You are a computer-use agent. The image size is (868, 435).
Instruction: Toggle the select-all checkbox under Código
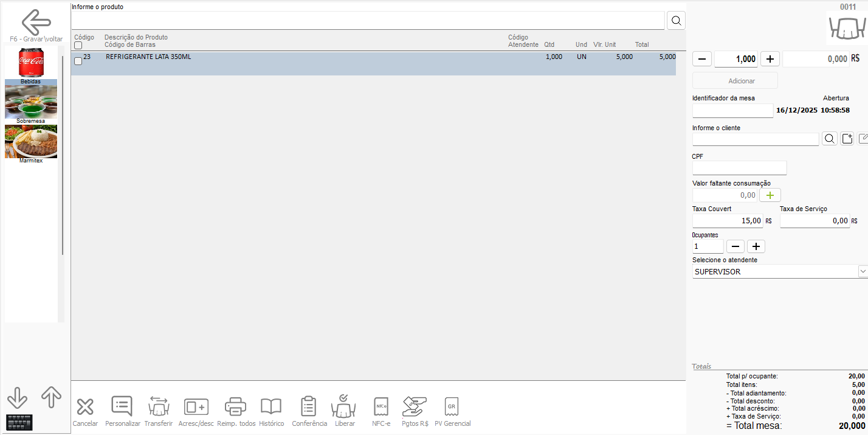(x=78, y=46)
